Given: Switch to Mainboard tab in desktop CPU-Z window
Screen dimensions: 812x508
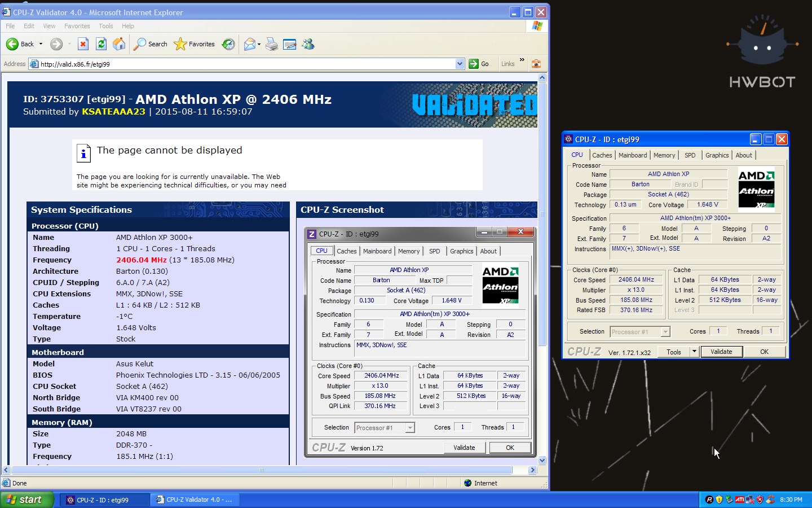Looking at the screenshot, I should coord(633,155).
